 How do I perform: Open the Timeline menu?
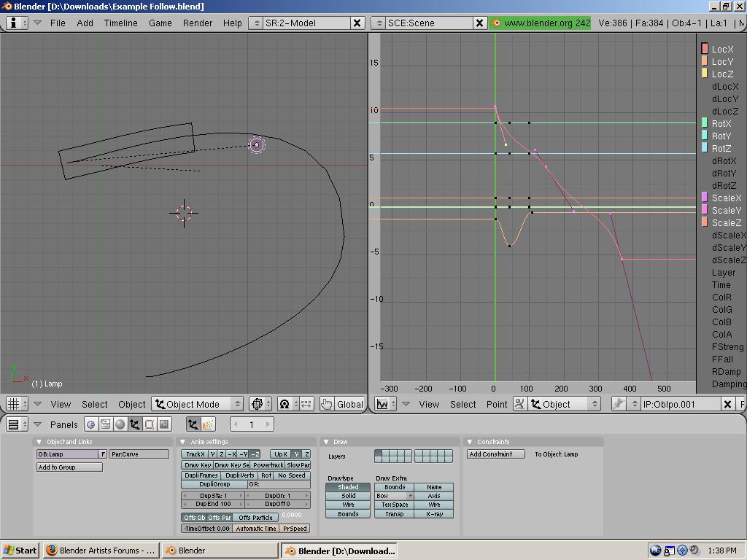[120, 23]
